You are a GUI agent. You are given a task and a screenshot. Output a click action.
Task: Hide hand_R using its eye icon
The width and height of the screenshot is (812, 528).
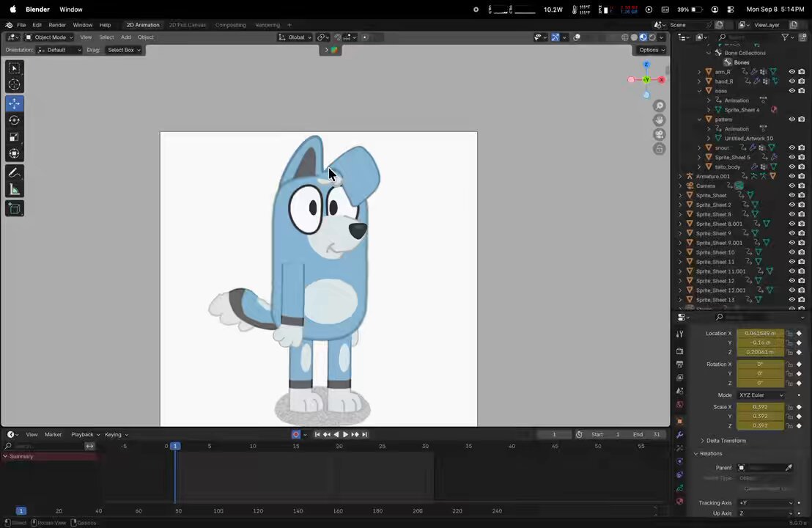click(x=791, y=81)
